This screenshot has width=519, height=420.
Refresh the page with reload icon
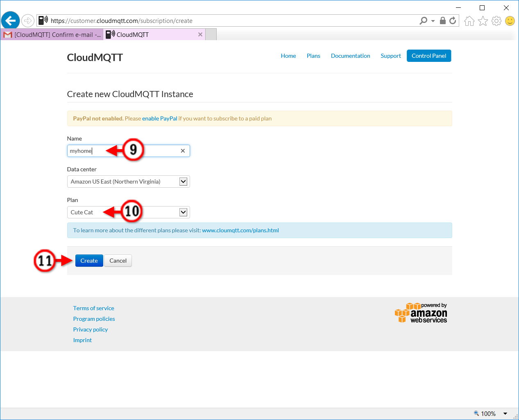pos(453,20)
